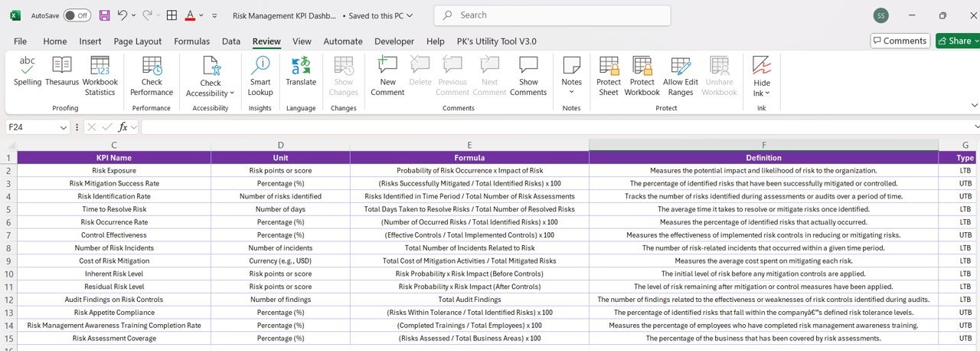Click Protect Sheet
The image size is (980, 351).
pyautogui.click(x=609, y=74)
